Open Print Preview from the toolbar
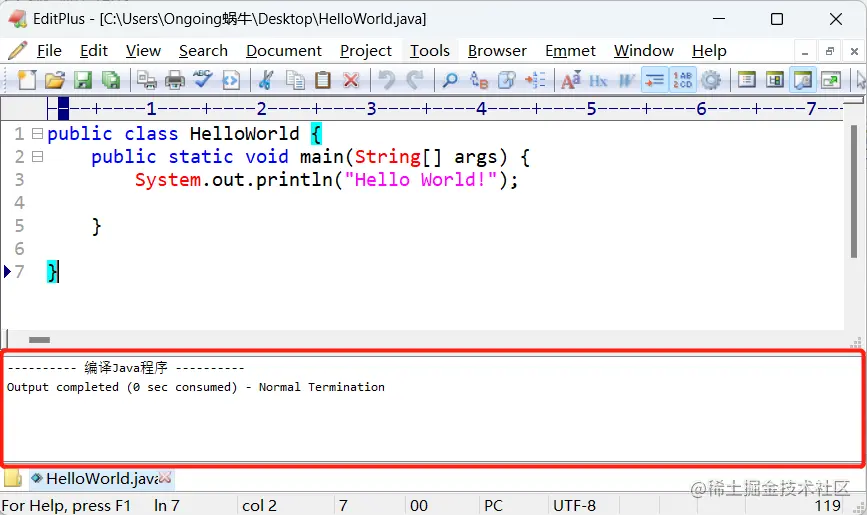This screenshot has width=867, height=515. 147,80
